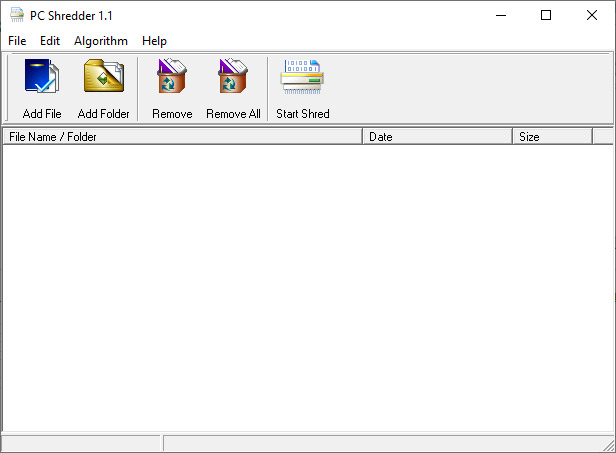
Task: Click the PC Shredder title bar icon
Action: (x=17, y=15)
